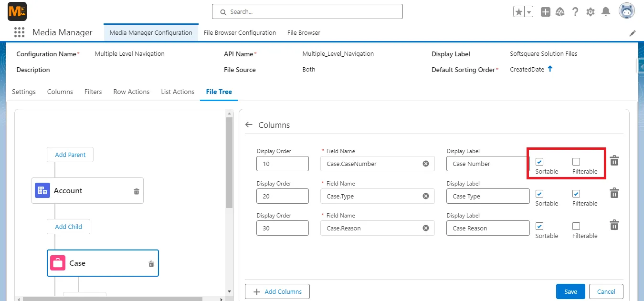Click the delete icon on the Account node
The height and width of the screenshot is (301, 644).
tap(136, 190)
